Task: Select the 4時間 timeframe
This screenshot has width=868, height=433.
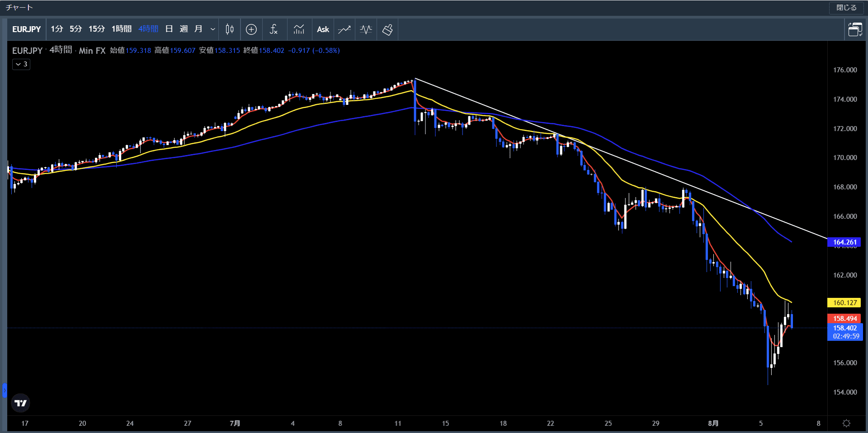Action: (148, 29)
